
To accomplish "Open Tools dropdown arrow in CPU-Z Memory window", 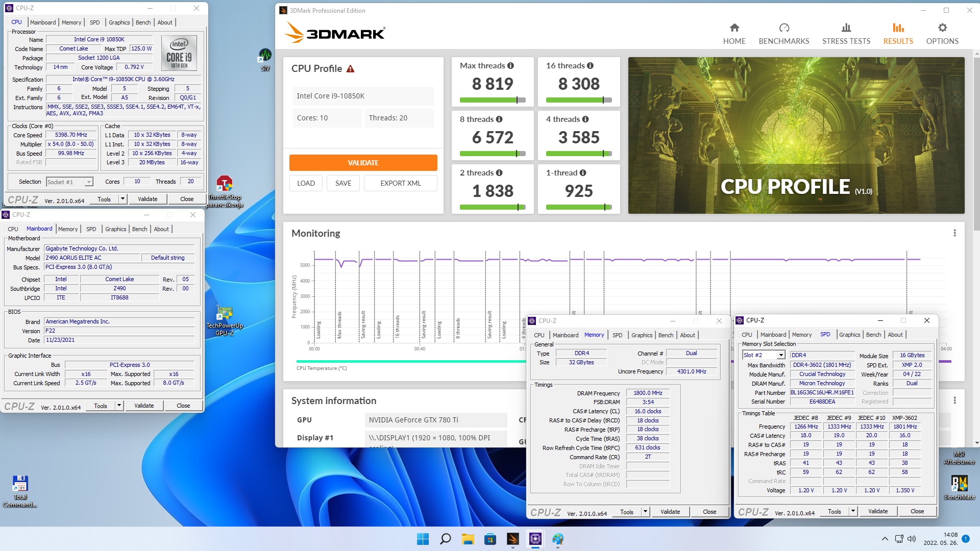I will (645, 512).
